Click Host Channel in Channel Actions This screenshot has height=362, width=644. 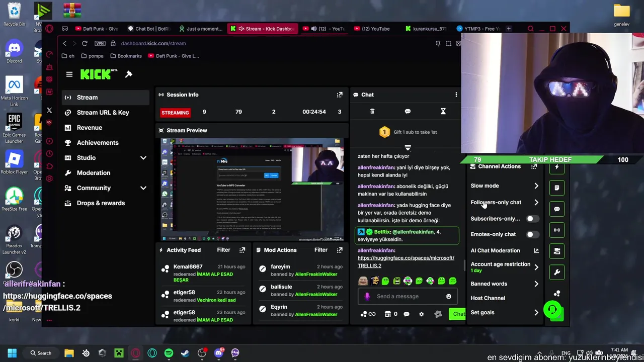click(488, 298)
